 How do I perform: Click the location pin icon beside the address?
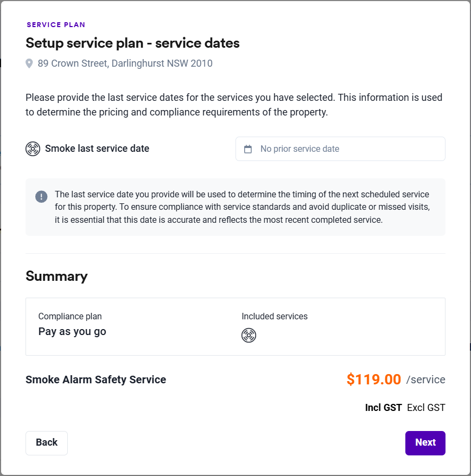point(29,64)
